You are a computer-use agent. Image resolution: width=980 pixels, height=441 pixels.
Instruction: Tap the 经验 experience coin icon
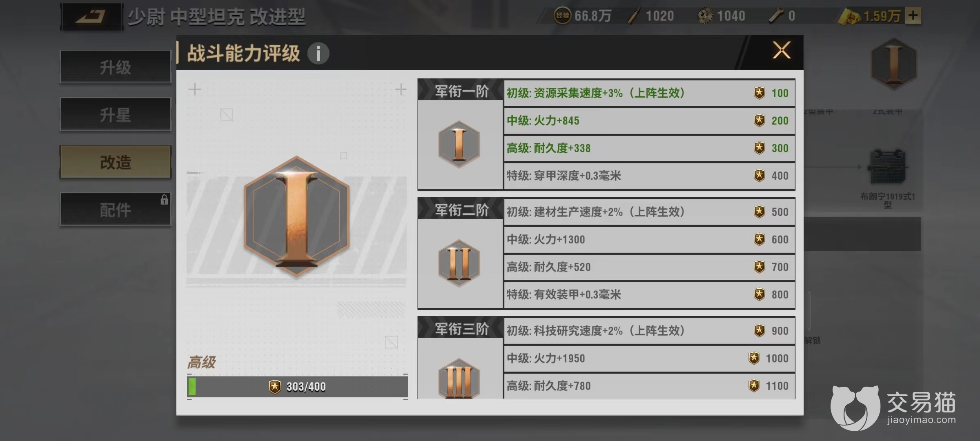click(562, 16)
